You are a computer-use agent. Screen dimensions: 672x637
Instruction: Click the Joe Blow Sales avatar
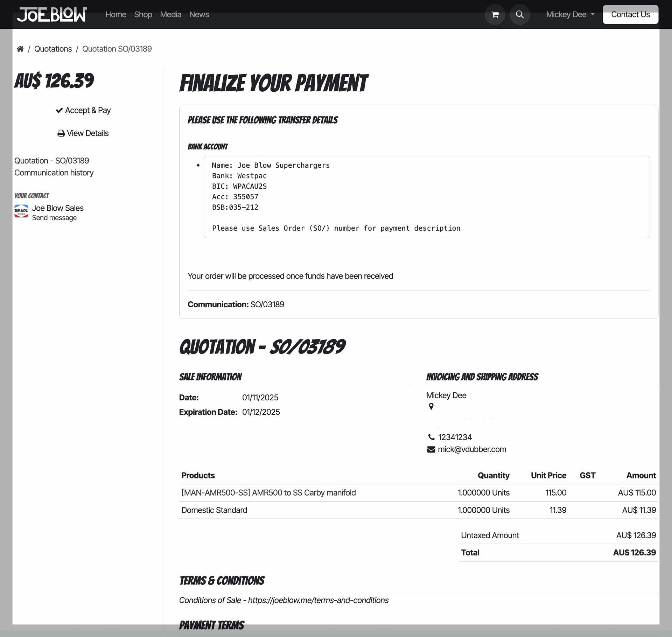click(21, 211)
